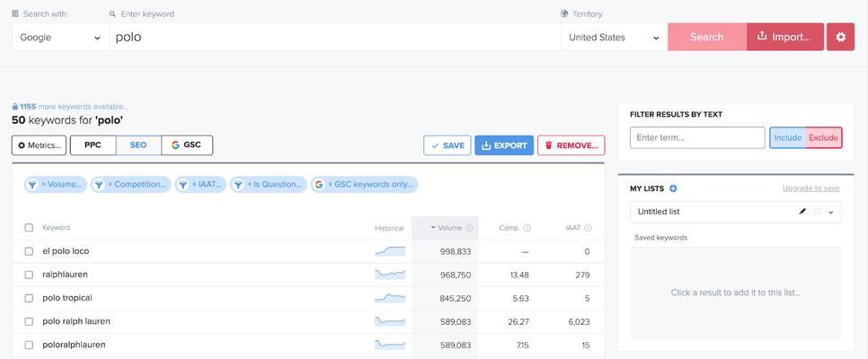Click the info icon next to Volume

(x=469, y=228)
